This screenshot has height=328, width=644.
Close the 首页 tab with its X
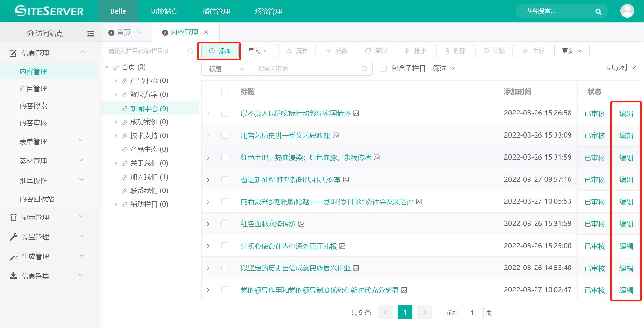[x=139, y=32]
